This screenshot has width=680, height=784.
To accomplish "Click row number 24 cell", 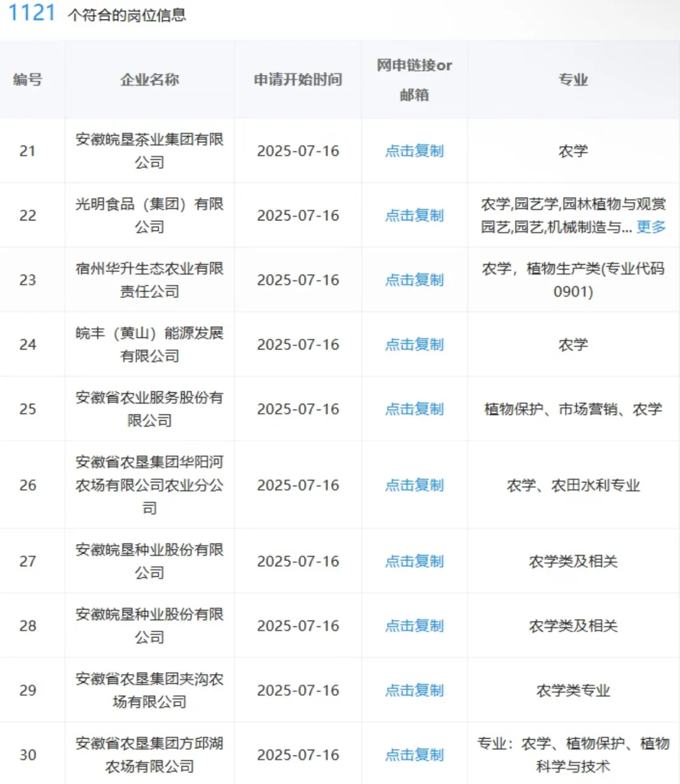I will [28, 344].
